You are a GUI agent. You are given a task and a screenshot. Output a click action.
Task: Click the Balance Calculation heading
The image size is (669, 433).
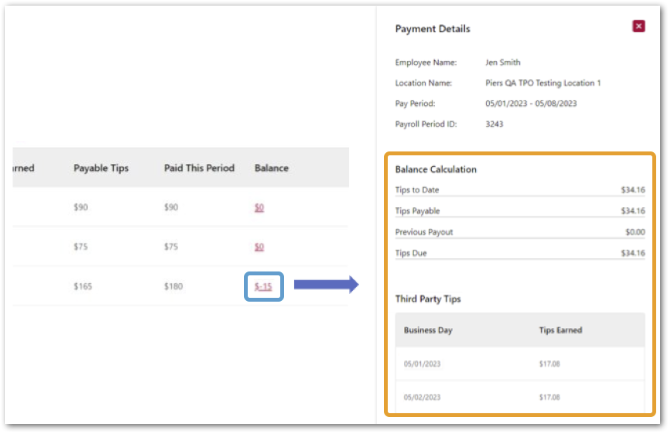click(436, 169)
